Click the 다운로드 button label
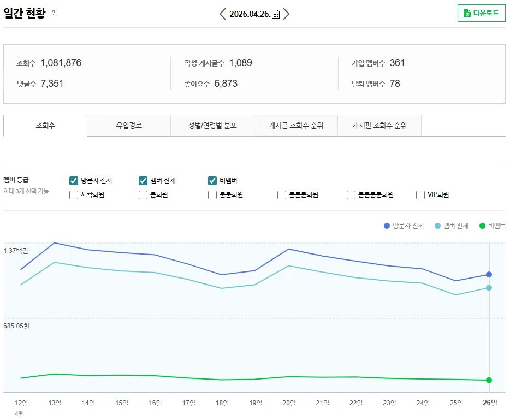 (x=485, y=13)
